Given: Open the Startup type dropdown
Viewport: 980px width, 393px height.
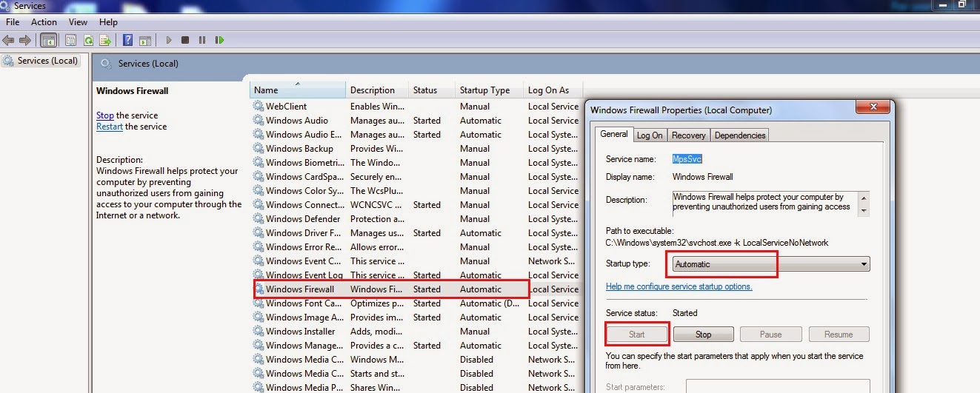Looking at the screenshot, I should (770, 264).
